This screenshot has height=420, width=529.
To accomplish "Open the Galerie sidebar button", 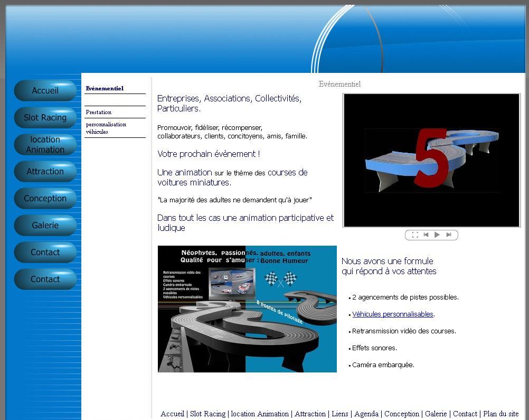I will (45, 226).
